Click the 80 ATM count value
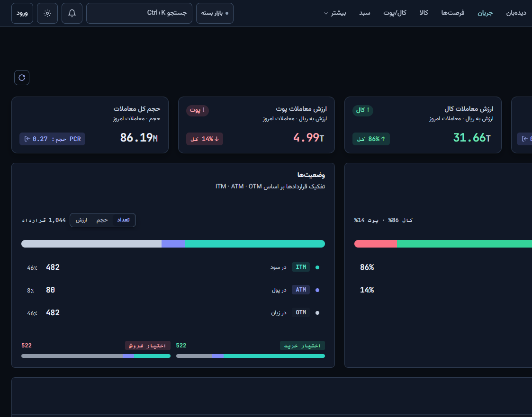Image resolution: width=532 pixels, height=417 pixels. click(50, 290)
